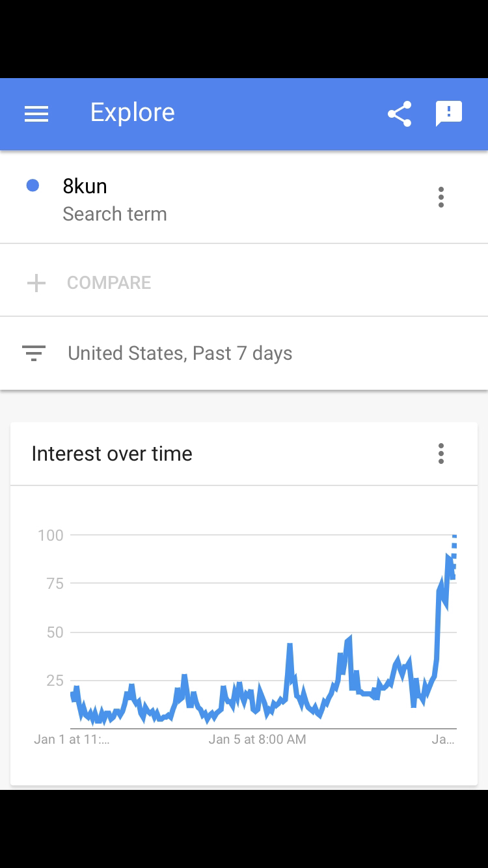Tap the truncated last date axis label
The width and height of the screenshot is (488, 868).
click(443, 739)
